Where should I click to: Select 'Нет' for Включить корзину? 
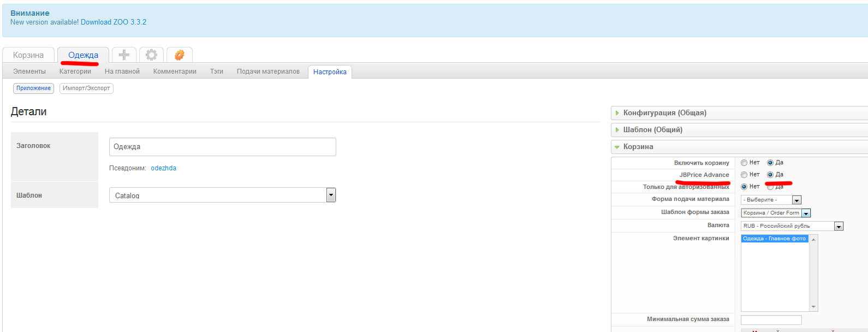click(x=744, y=163)
